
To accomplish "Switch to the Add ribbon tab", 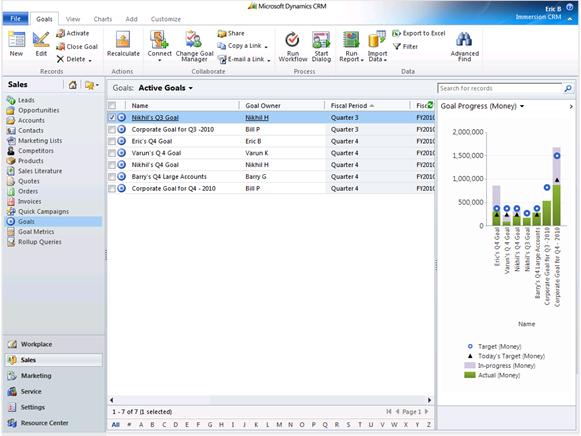I will 131,19.
